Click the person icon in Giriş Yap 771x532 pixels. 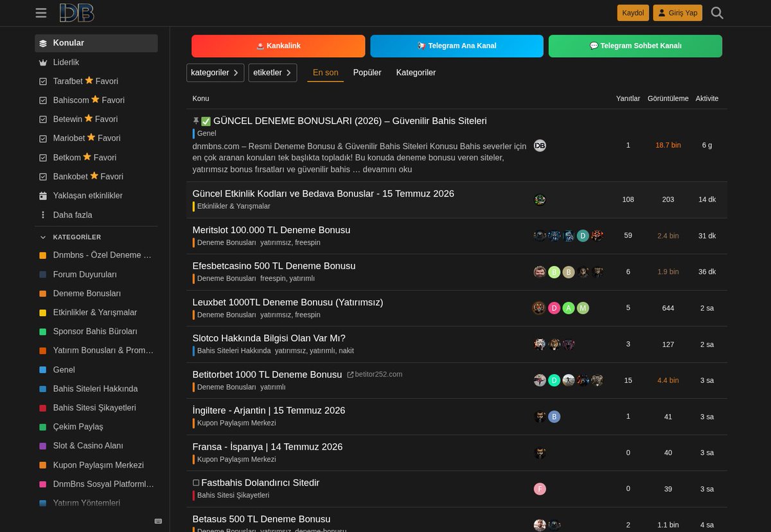tap(662, 13)
